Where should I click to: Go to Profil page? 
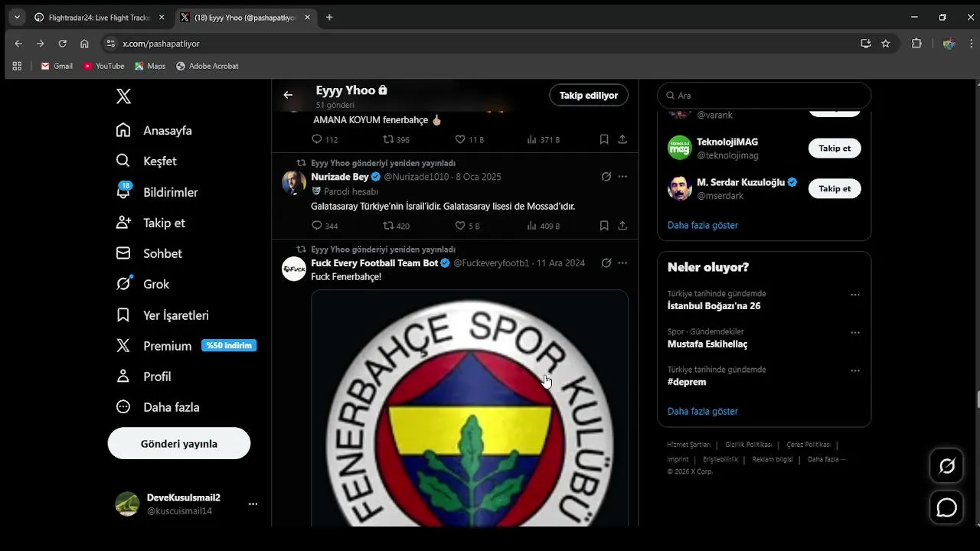coord(143,377)
